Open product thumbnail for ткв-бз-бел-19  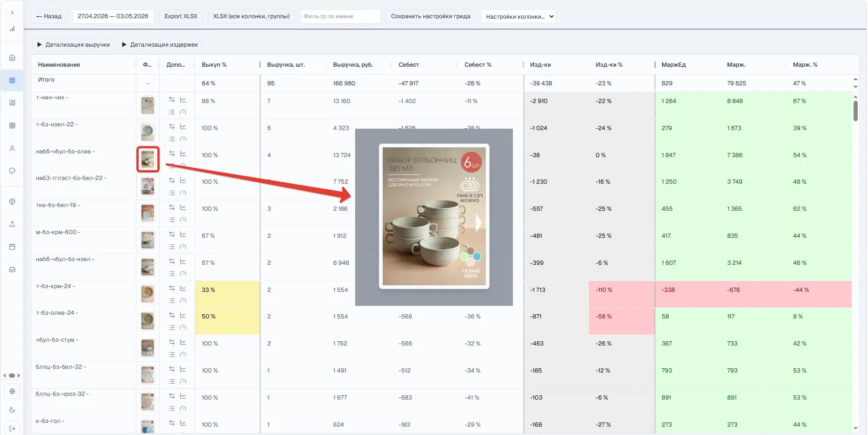tap(148, 213)
